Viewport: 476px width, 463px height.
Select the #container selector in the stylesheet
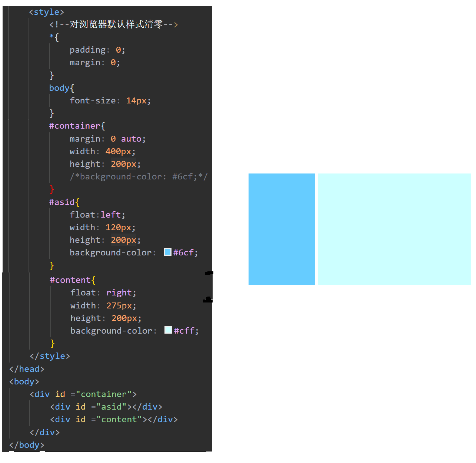[x=74, y=126]
